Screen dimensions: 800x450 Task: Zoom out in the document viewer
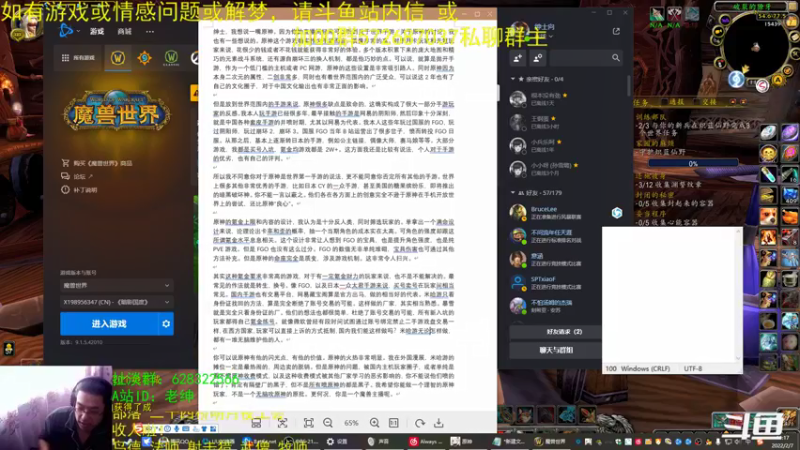(x=328, y=423)
